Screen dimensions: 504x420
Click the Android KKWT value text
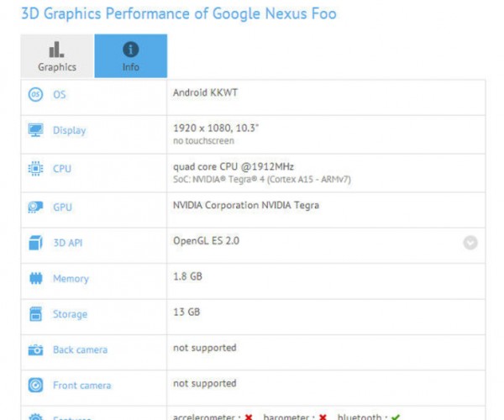(x=205, y=92)
